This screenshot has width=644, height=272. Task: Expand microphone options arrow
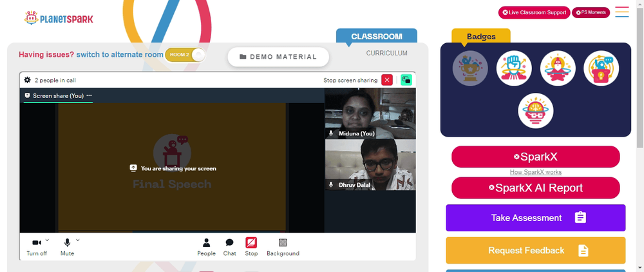click(78, 240)
